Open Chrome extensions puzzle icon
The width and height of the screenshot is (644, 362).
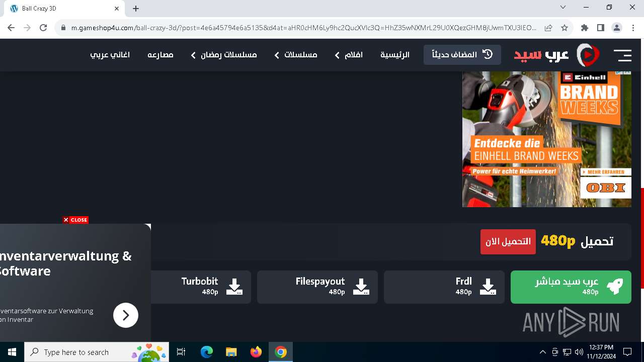(585, 28)
